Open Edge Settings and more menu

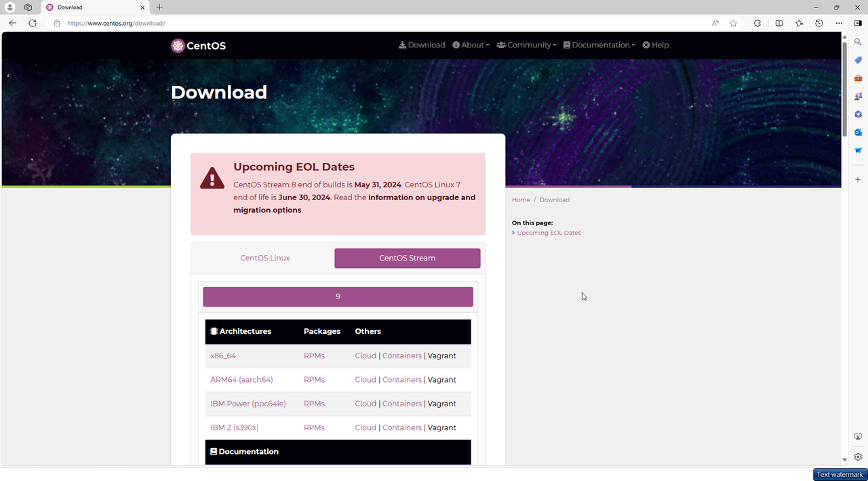click(839, 23)
